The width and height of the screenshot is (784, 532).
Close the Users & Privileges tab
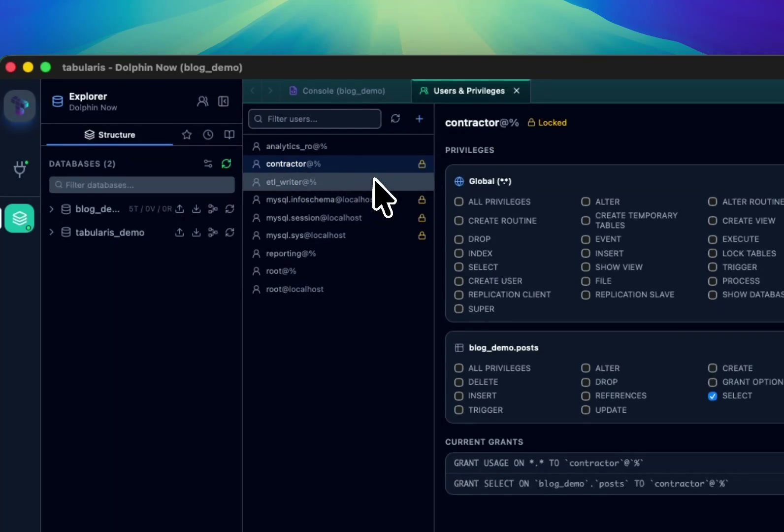coord(517,91)
